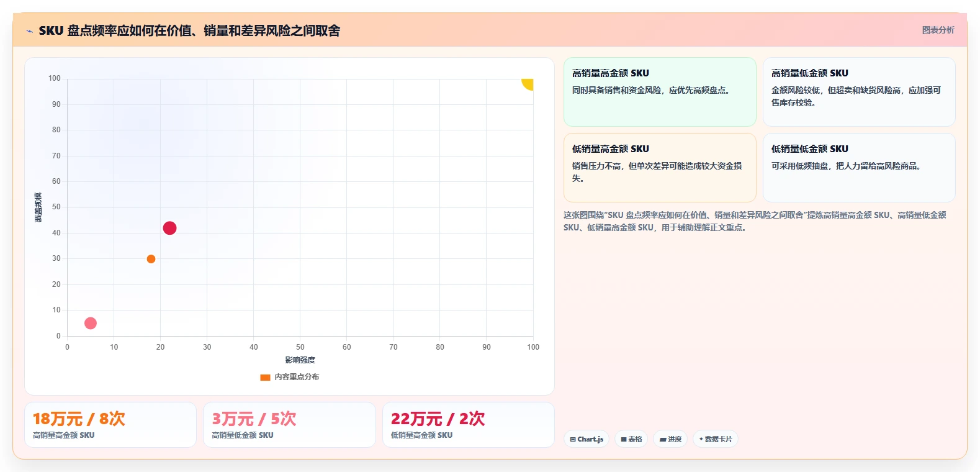Click the orange legend color box
Viewport: 980px width, 472px height.
pos(265,377)
